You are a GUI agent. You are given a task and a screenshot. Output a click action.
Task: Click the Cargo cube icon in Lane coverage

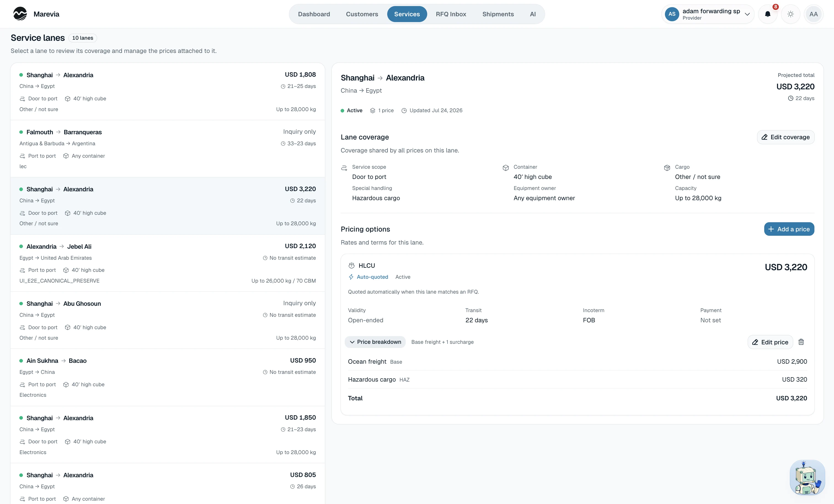point(667,168)
